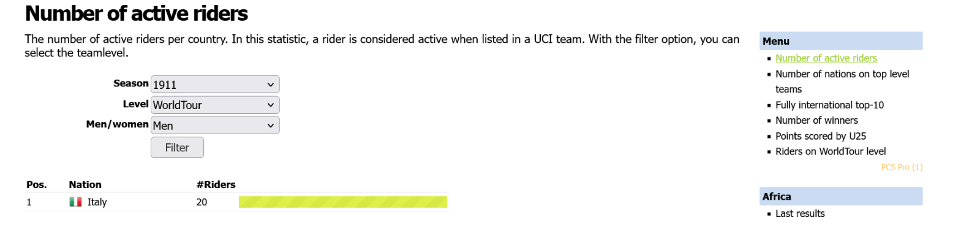Open the Men/women dropdown
The width and height of the screenshot is (980, 242).
[215, 125]
